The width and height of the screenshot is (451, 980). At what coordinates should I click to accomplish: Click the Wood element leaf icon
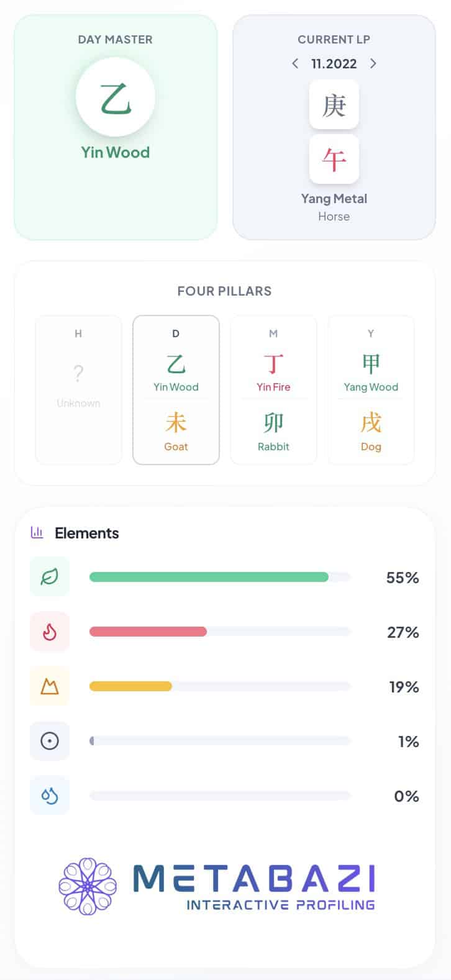[x=50, y=577]
